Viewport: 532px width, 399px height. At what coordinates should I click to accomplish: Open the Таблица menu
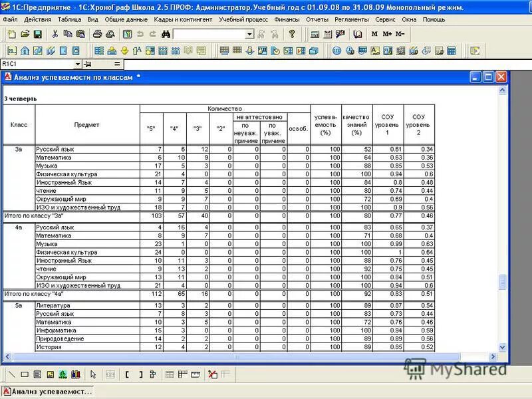(69, 20)
